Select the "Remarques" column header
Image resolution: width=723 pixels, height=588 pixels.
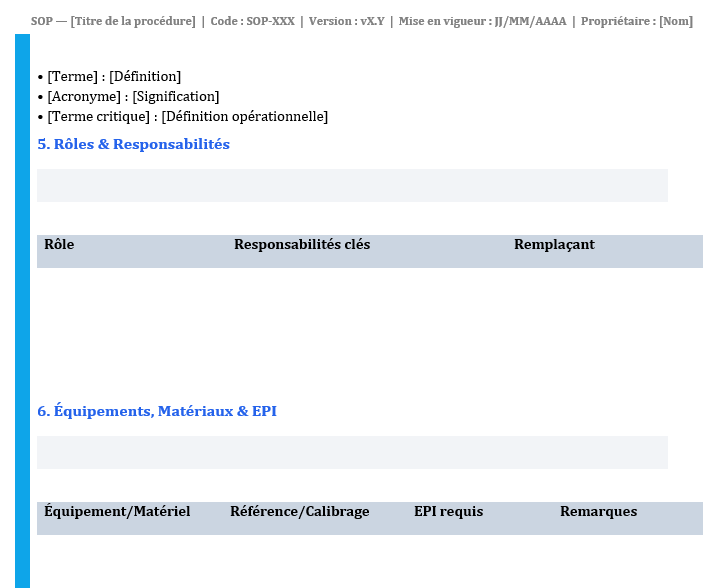(x=598, y=512)
